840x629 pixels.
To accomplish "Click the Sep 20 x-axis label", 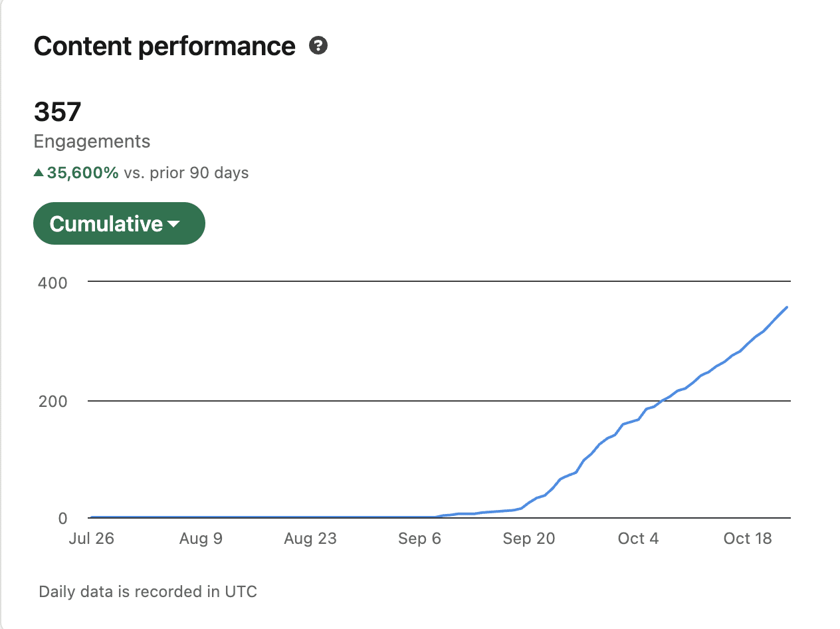I will tap(529, 539).
